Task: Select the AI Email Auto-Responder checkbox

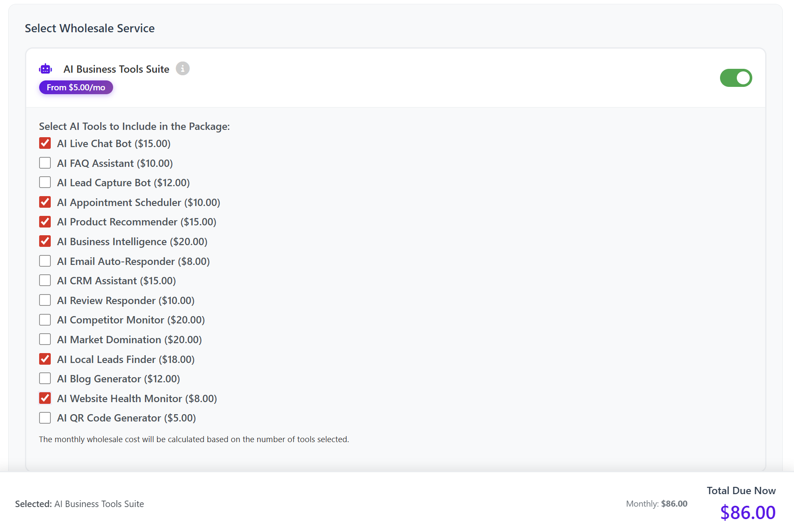Action: coord(45,261)
